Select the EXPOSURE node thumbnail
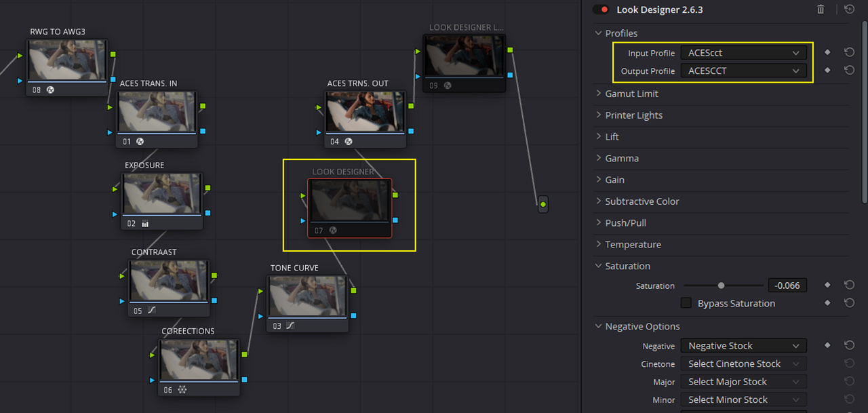The image size is (868, 413). (x=161, y=193)
